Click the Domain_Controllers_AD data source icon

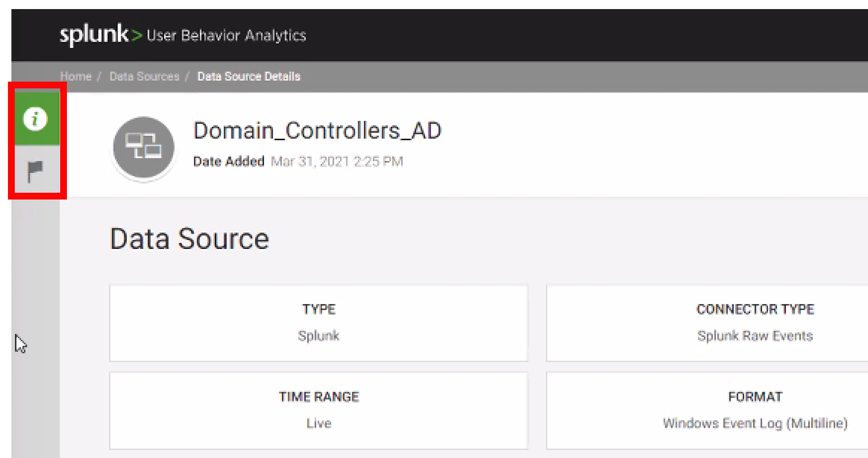tap(142, 147)
